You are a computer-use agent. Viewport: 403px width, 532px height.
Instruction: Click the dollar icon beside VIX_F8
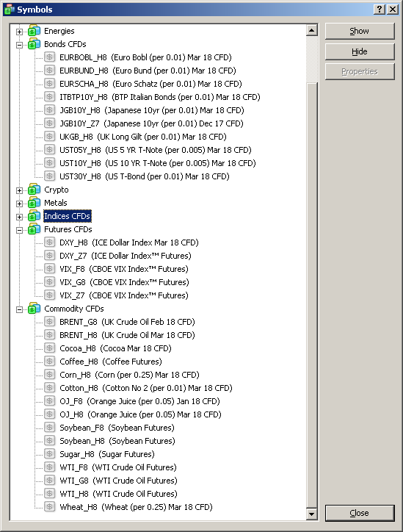point(49,269)
